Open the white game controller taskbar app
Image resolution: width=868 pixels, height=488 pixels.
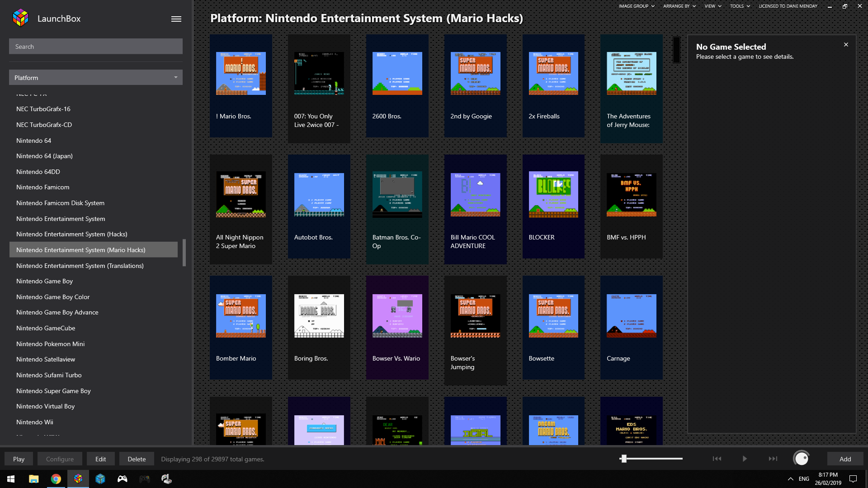[x=123, y=479]
